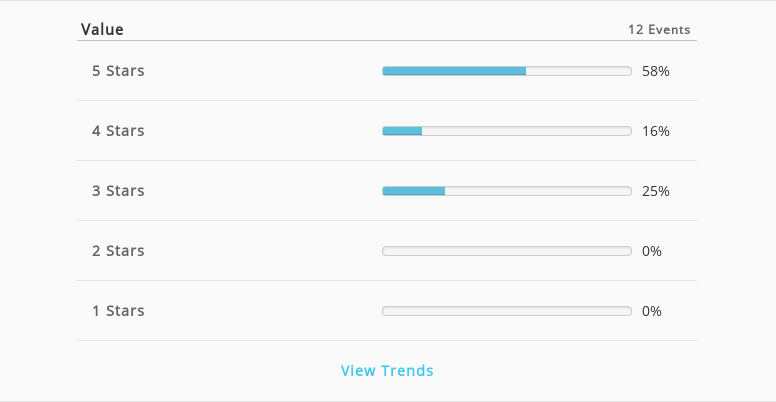This screenshot has height=402, width=776.
Task: Click unfilled portion of 4 Stars bar
Action: (x=527, y=131)
